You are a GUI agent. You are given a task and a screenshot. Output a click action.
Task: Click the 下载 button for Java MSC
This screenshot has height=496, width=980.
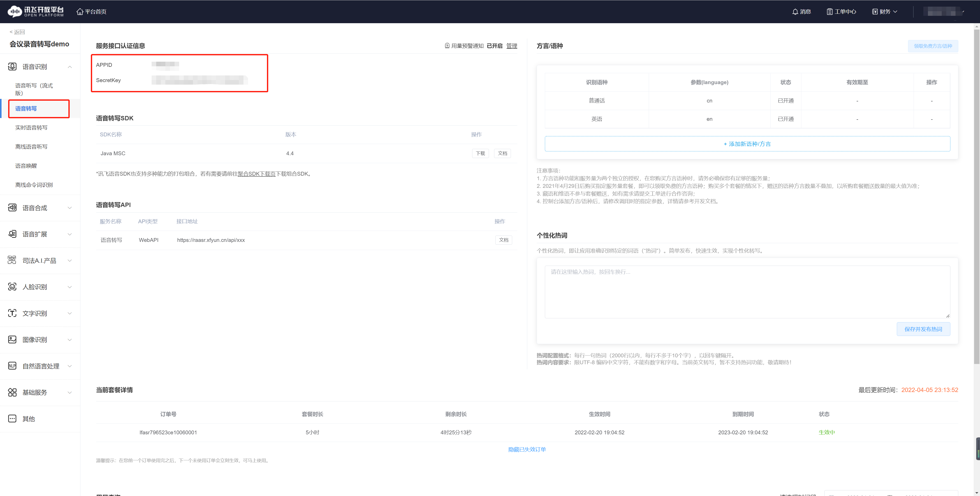[x=480, y=153]
